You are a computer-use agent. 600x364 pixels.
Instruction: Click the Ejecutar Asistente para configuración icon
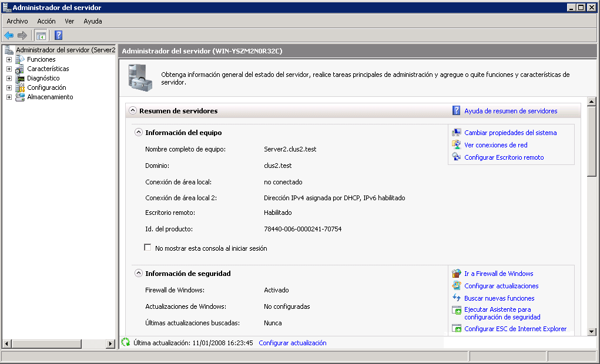tap(457, 310)
